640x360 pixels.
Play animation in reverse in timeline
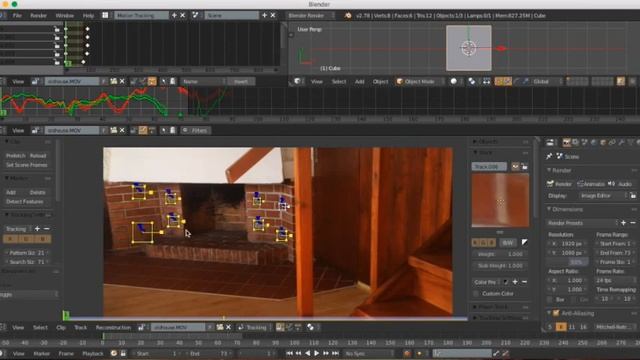307,353
